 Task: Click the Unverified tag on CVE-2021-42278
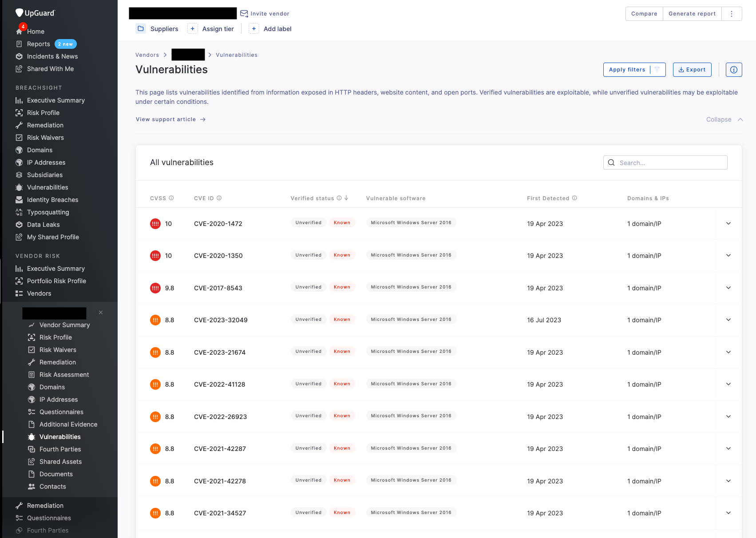(x=309, y=480)
